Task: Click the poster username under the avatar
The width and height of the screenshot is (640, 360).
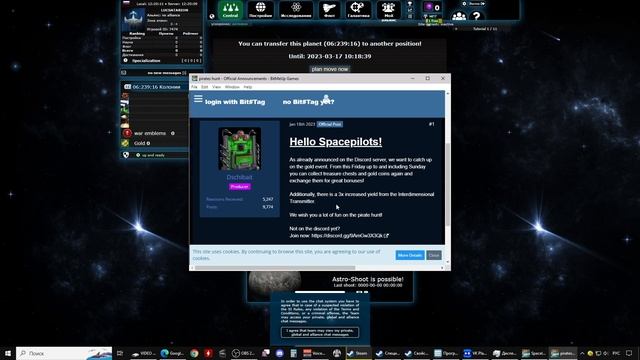Action: 239,177
